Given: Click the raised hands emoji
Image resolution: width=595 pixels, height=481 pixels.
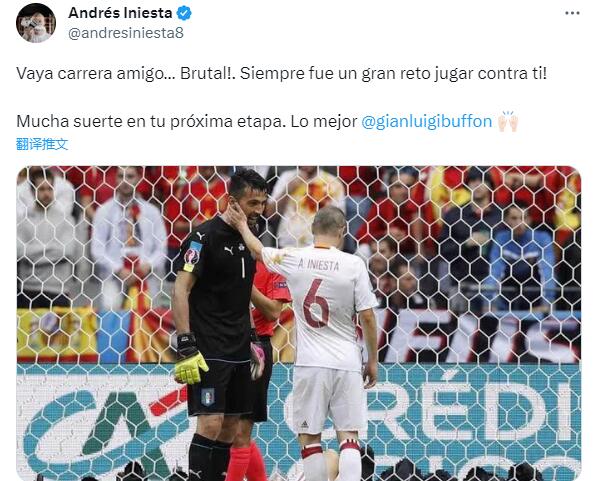Looking at the screenshot, I should 508,121.
